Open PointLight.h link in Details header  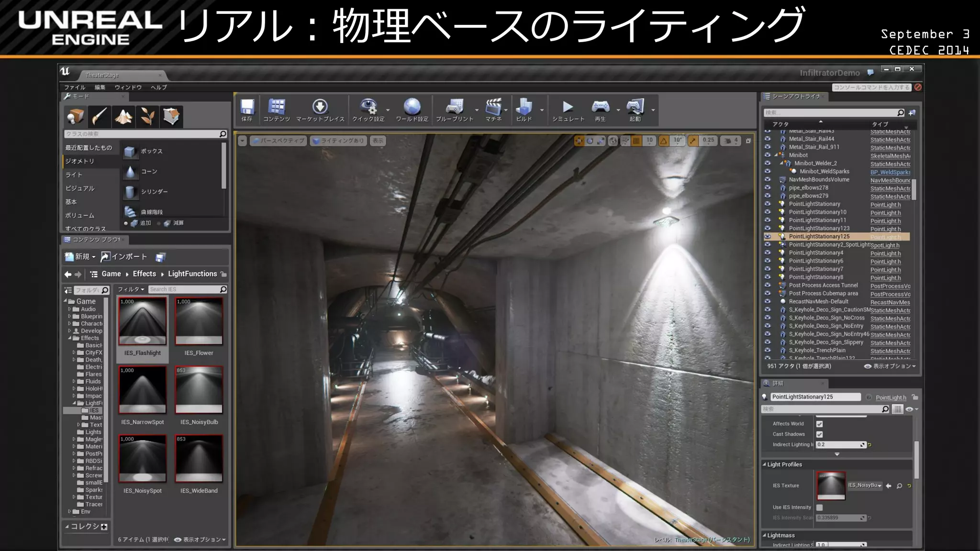click(891, 397)
